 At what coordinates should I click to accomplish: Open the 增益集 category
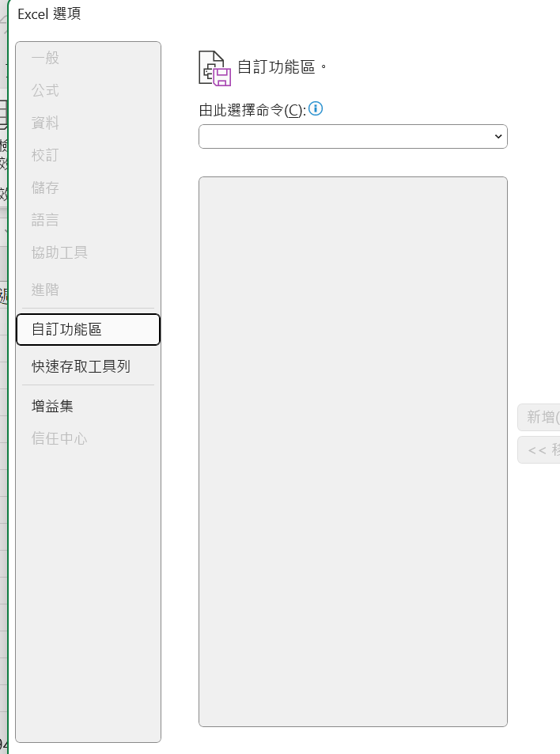point(88,407)
